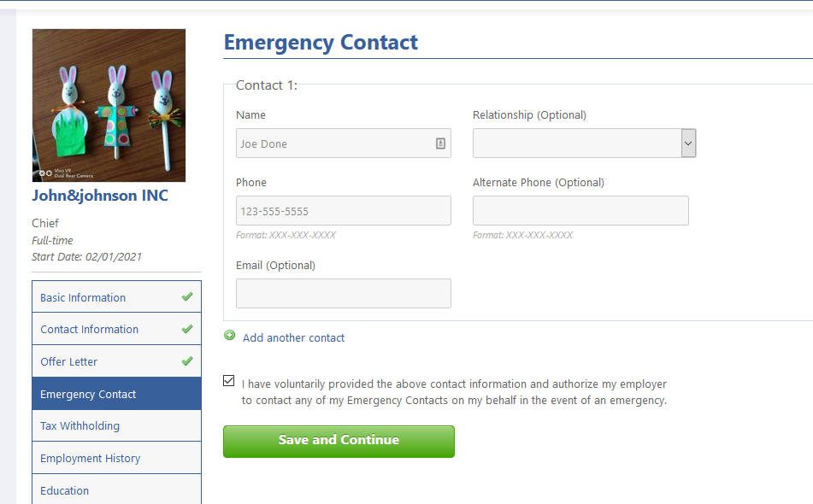Screen dimensions: 813x504
Task: Click the bunny crafts profile photo
Action: tap(109, 105)
